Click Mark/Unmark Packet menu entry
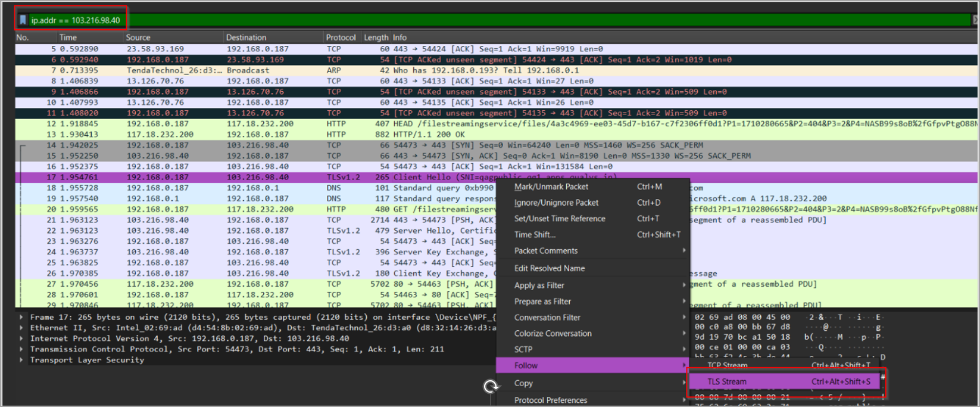Image resolution: width=980 pixels, height=407 pixels. tap(551, 187)
